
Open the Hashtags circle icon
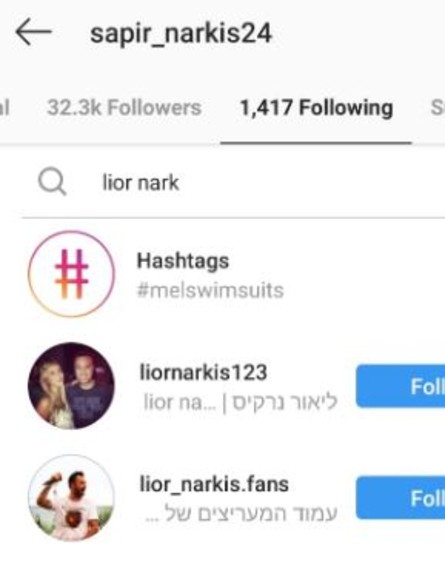(71, 274)
